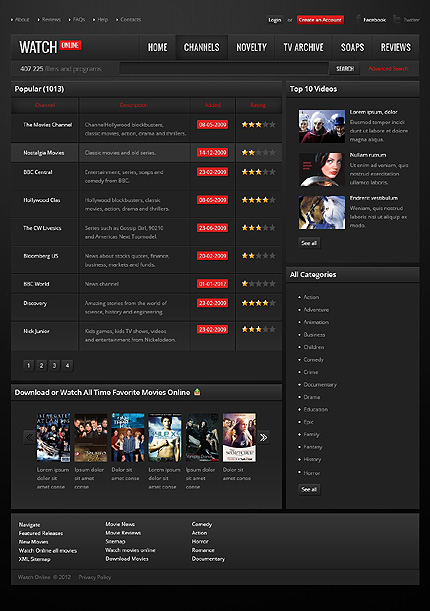
Task: Open the Documentary category in All Categories
Action: tap(320, 384)
